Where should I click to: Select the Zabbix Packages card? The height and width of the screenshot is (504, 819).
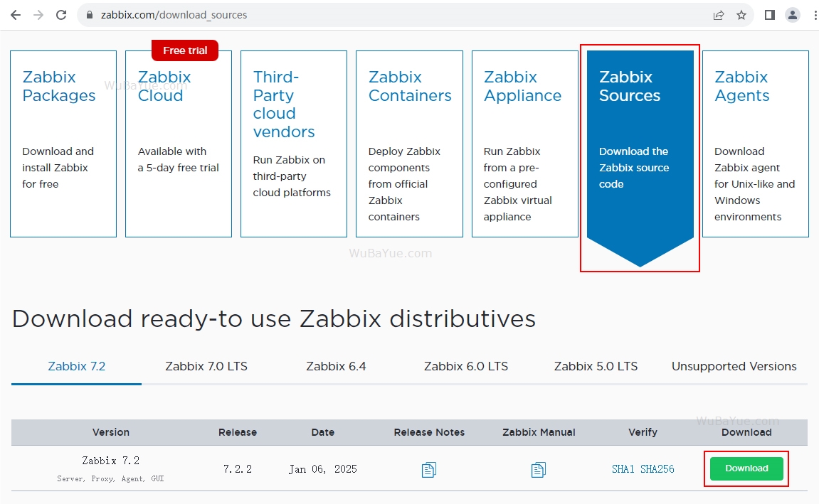pos(63,144)
